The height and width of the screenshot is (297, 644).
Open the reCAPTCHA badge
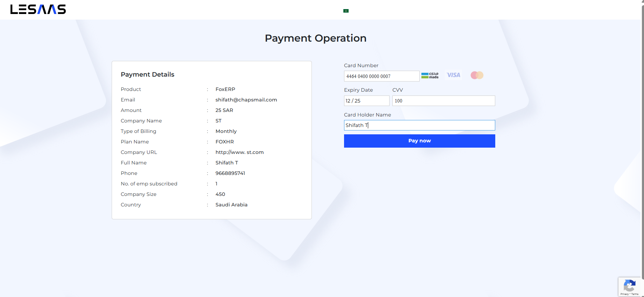point(629,286)
